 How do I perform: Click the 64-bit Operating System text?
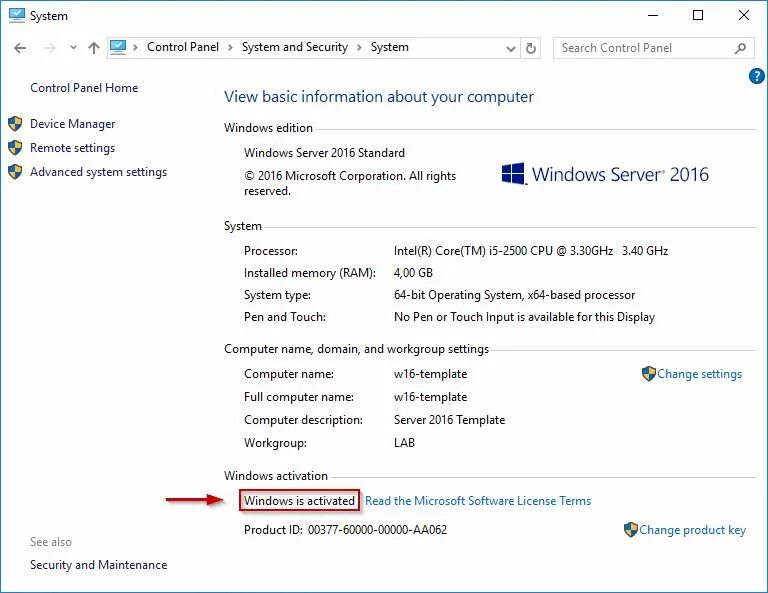point(514,295)
